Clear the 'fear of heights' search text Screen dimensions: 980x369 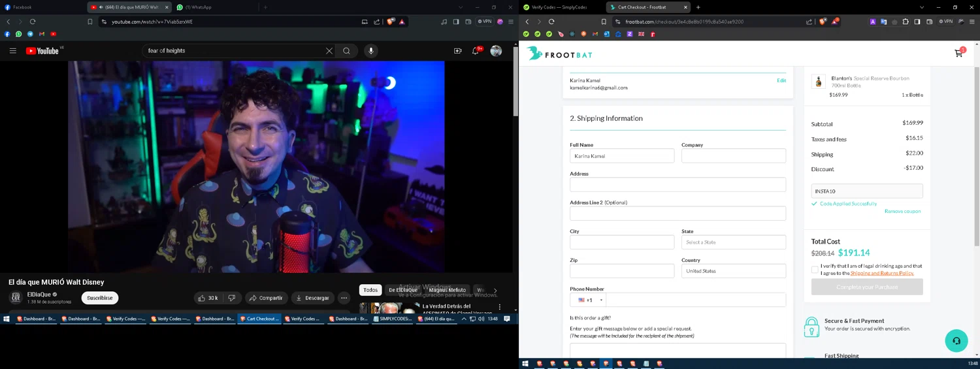(329, 51)
